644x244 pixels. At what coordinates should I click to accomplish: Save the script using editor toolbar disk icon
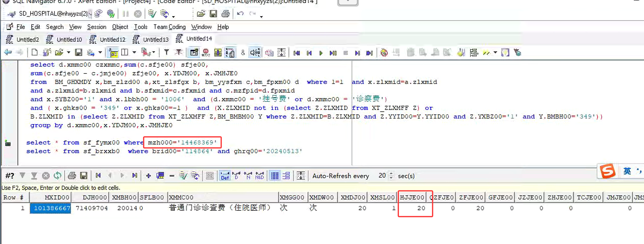click(x=78, y=52)
